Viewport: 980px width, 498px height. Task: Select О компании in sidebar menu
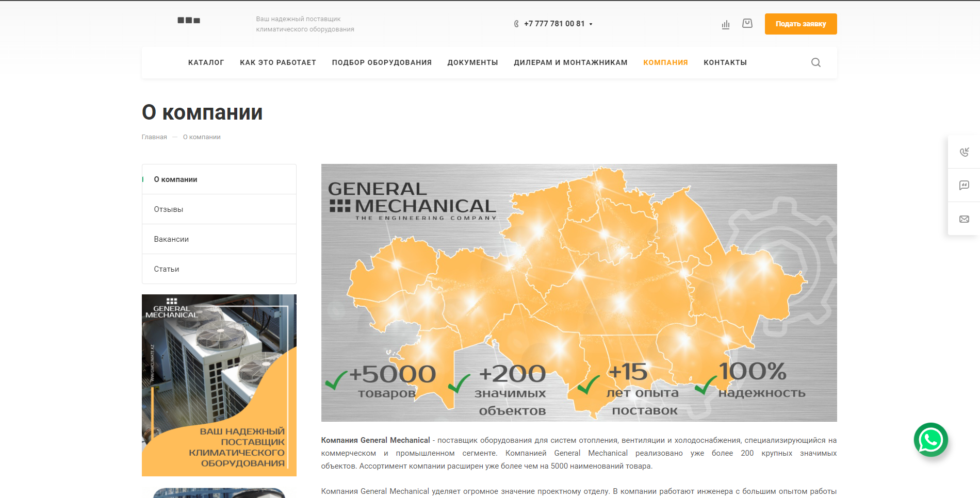click(x=219, y=179)
